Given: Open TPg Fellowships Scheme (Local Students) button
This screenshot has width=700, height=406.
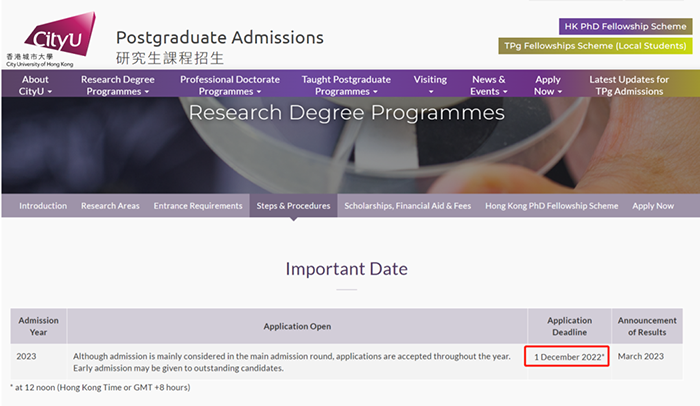Looking at the screenshot, I should point(596,46).
